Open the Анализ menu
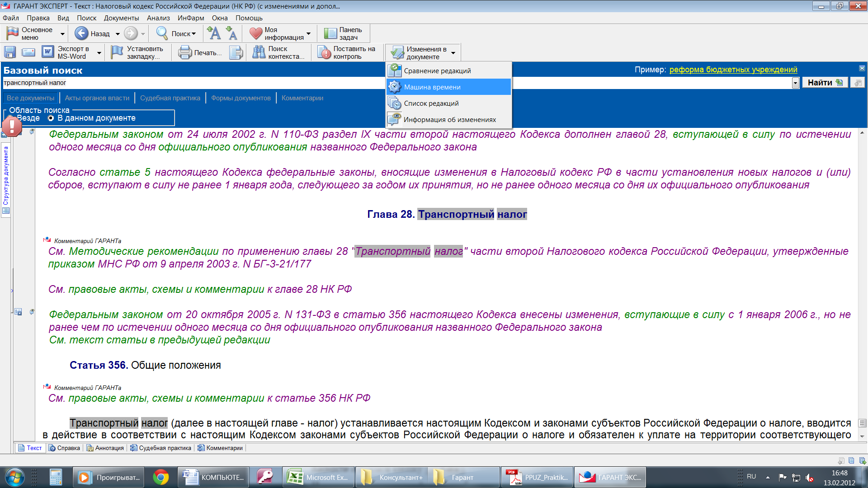Image resolution: width=868 pixels, height=488 pixels. point(158,18)
